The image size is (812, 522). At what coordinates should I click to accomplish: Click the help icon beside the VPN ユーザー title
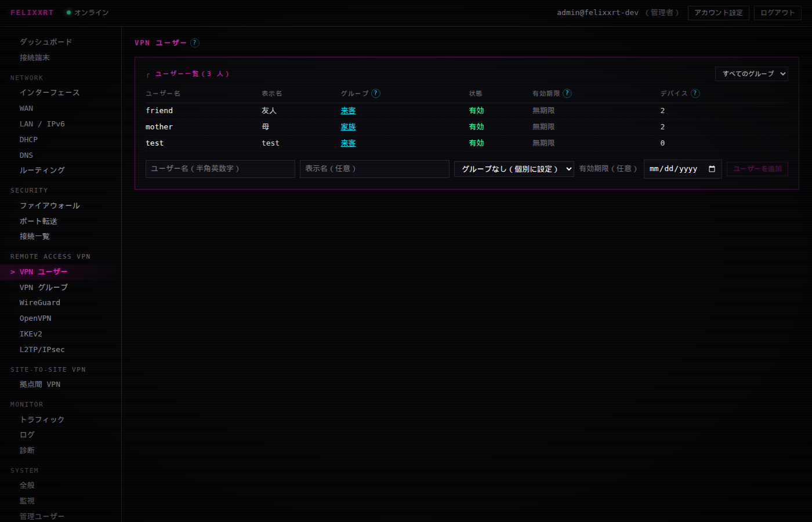pyautogui.click(x=195, y=43)
